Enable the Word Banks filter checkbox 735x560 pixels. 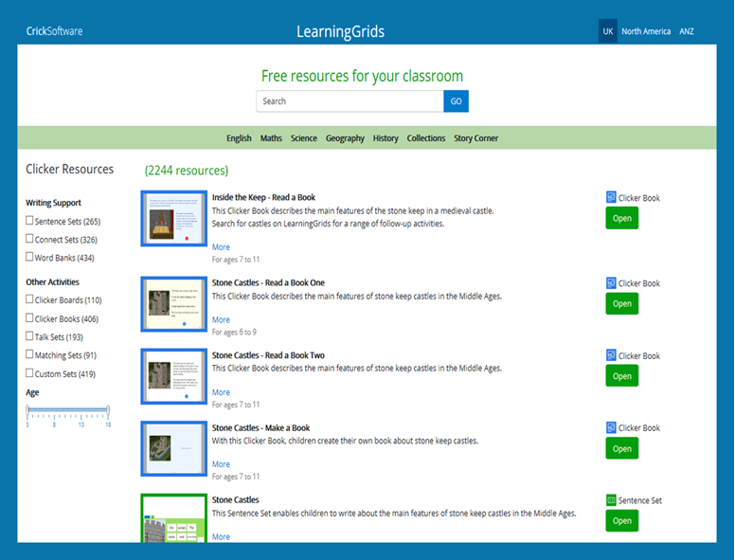(x=29, y=257)
